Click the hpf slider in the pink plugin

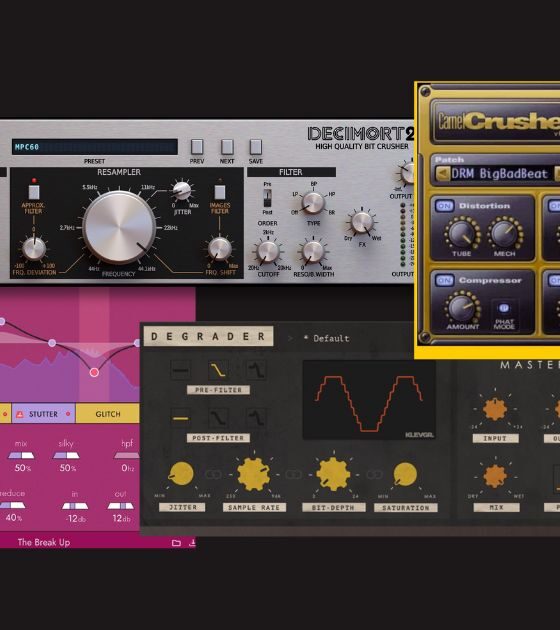pyautogui.click(x=127, y=456)
